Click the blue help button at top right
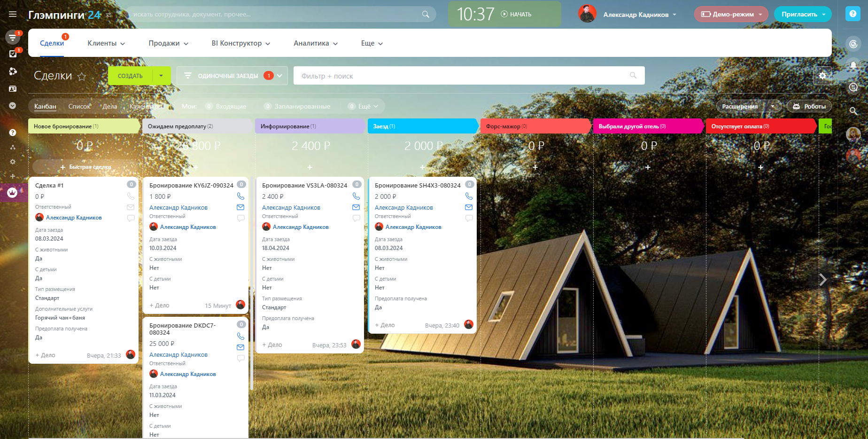 point(853,14)
